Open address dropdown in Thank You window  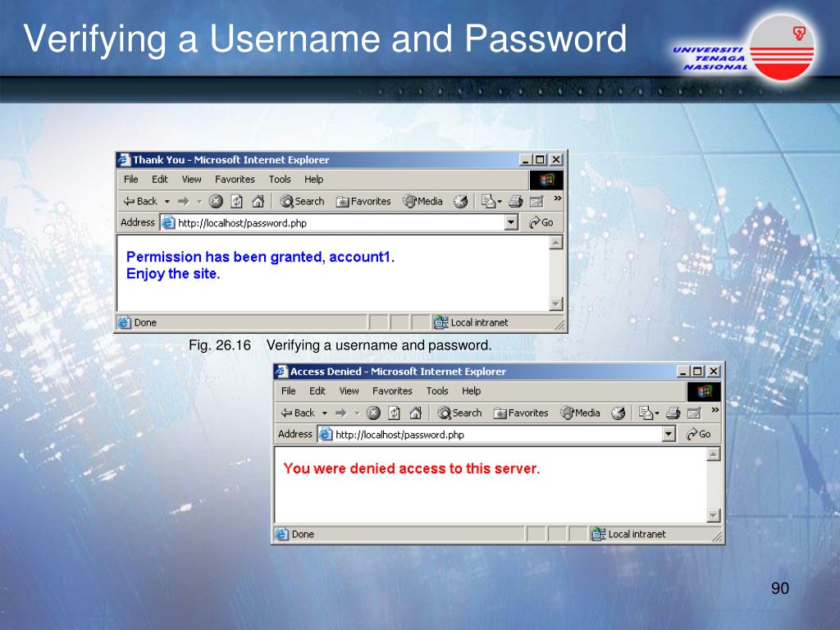pos(512,222)
